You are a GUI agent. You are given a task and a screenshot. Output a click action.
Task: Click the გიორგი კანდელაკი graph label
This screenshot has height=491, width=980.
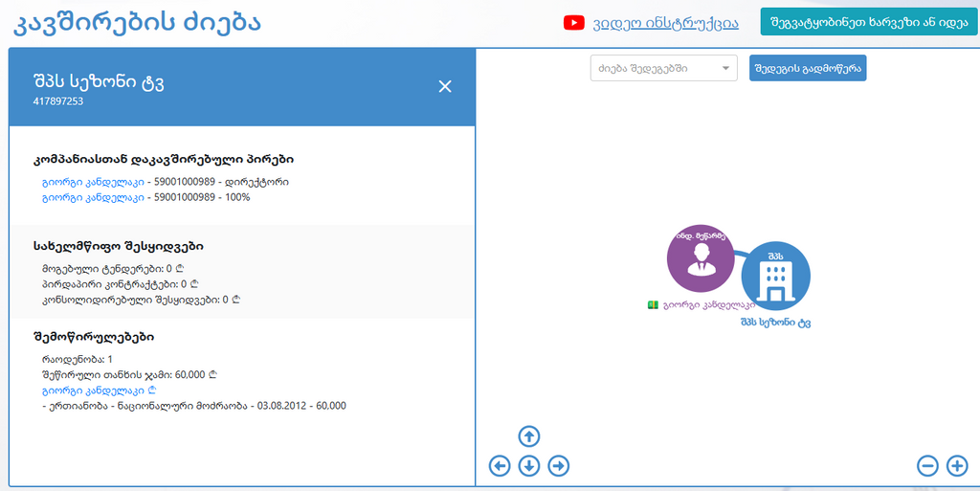[x=709, y=305]
